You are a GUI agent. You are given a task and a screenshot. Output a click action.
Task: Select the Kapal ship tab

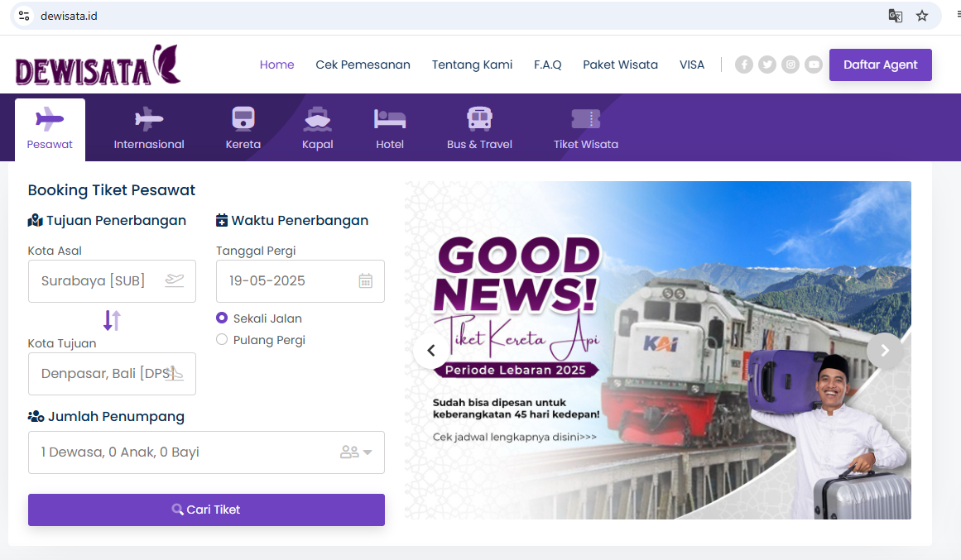click(x=318, y=130)
